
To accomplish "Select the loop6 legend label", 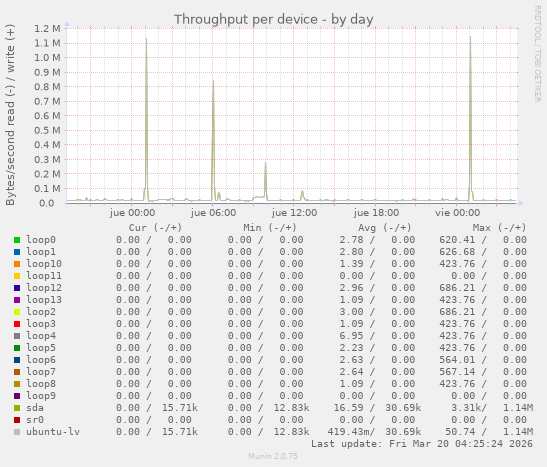I will (41, 360).
